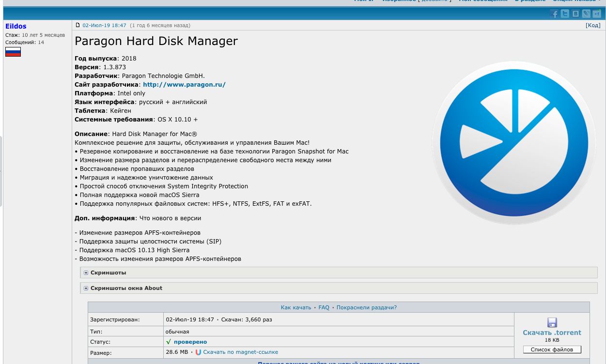Click the post title Paragon Hard Disk Manager
Viewport: 606px width, 364px height.
click(156, 41)
